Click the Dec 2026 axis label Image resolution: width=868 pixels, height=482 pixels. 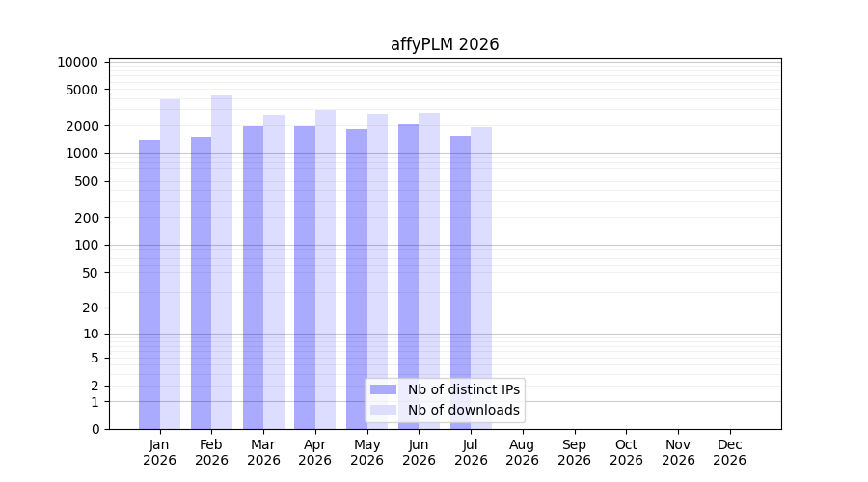pyautogui.click(x=730, y=452)
